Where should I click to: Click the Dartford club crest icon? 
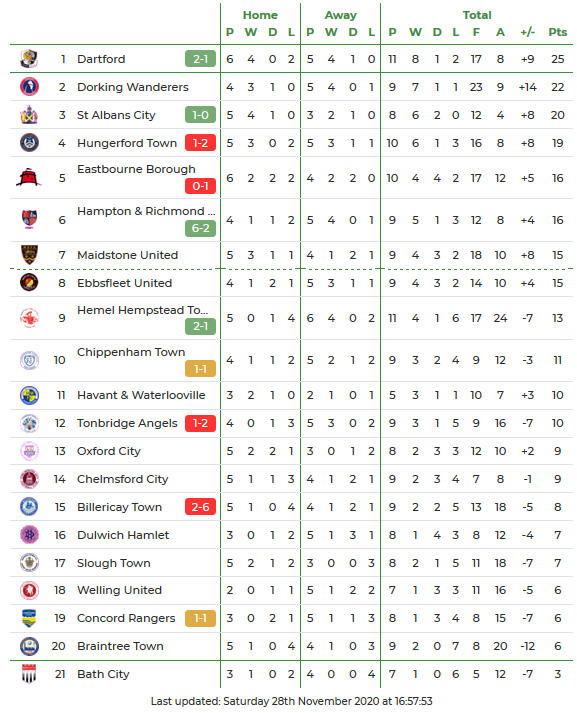click(29, 59)
